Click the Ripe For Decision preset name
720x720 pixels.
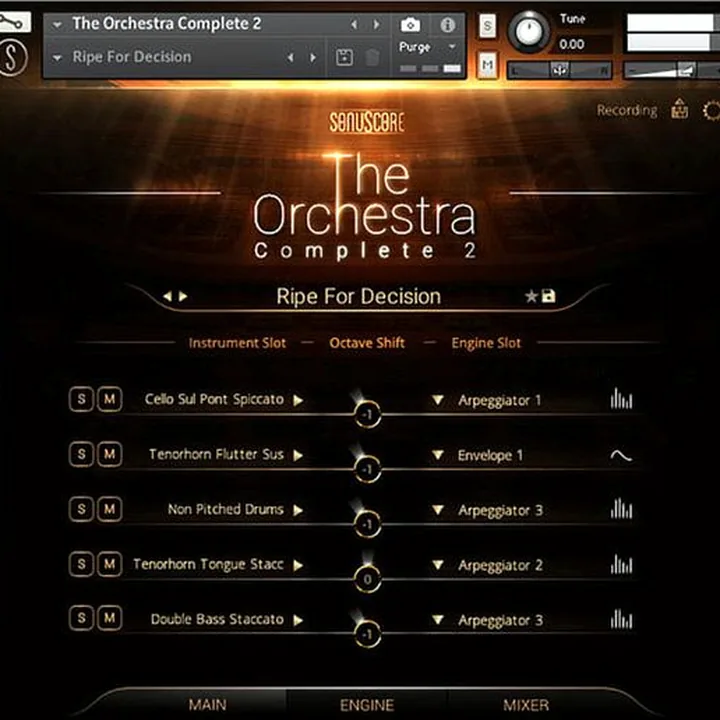[x=359, y=296]
